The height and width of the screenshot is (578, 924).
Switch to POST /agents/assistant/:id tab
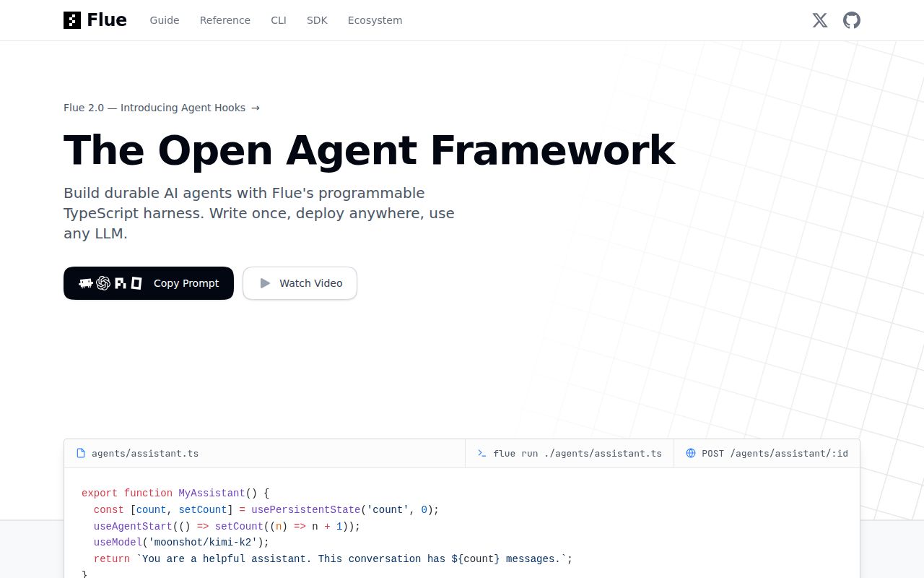point(767,453)
